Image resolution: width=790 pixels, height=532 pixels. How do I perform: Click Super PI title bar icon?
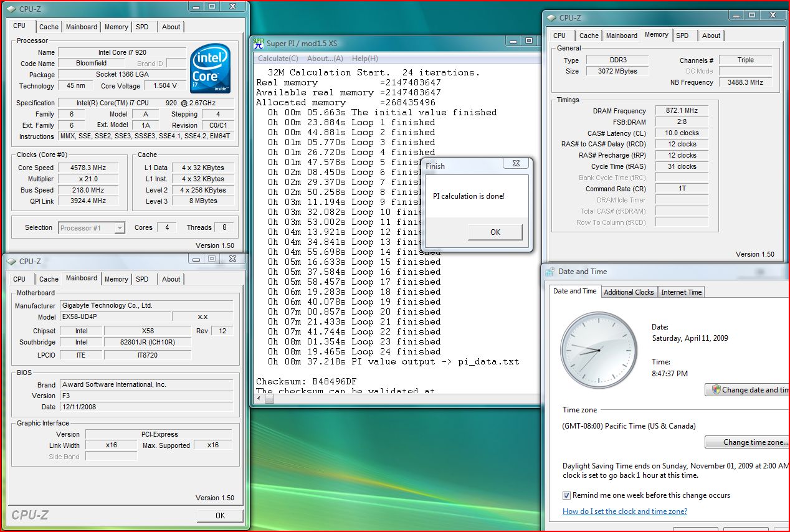click(x=259, y=43)
